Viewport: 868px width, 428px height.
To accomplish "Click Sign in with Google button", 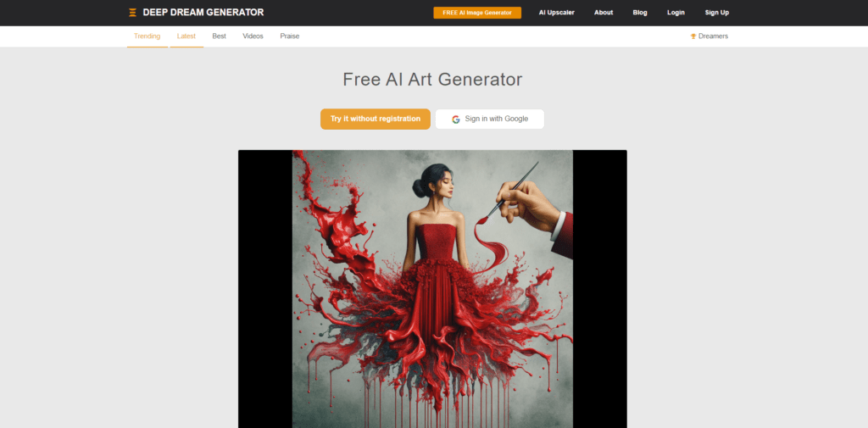I will (490, 119).
